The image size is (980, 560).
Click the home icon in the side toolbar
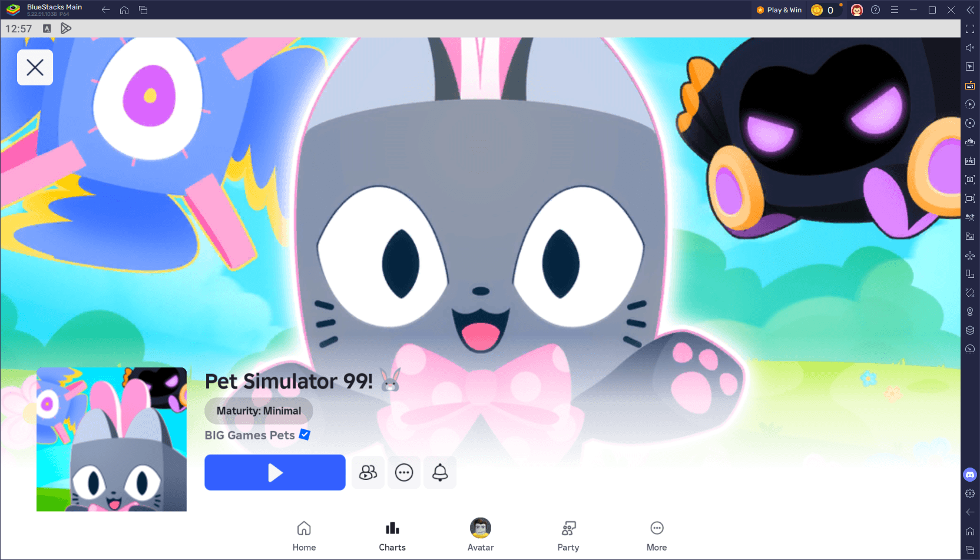click(970, 531)
